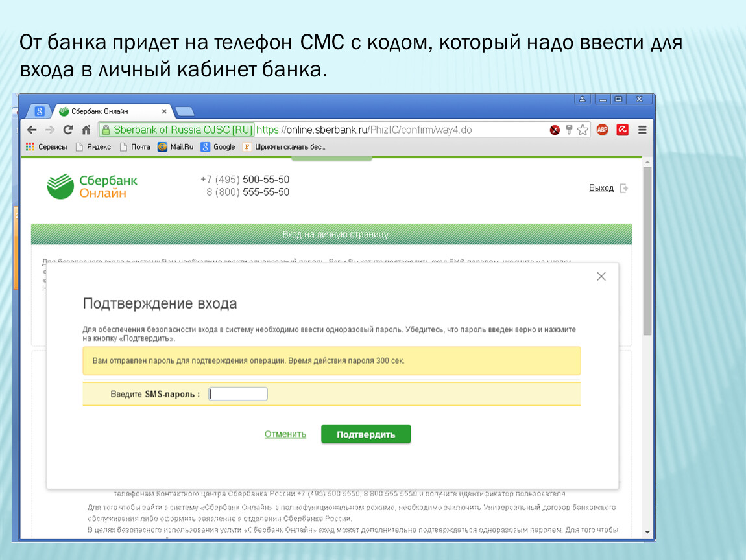746x560 pixels.
Task: Go to browser Home page
Action: (x=86, y=130)
